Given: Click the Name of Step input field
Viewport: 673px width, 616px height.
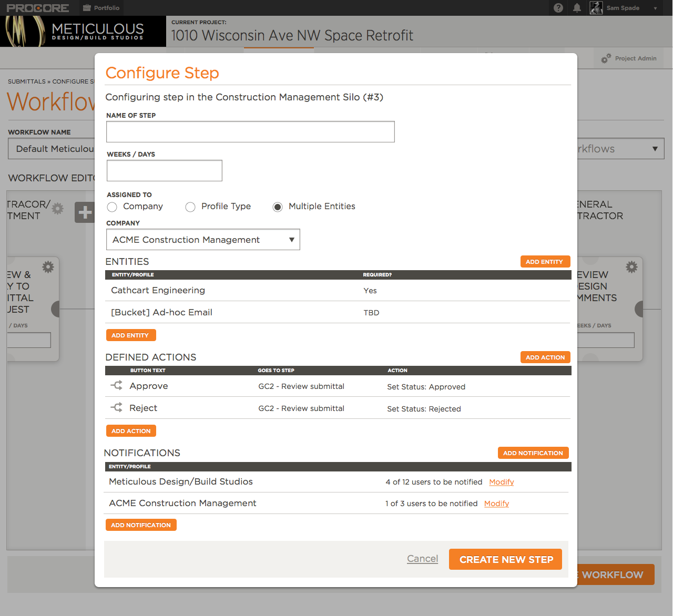Looking at the screenshot, I should (250, 131).
